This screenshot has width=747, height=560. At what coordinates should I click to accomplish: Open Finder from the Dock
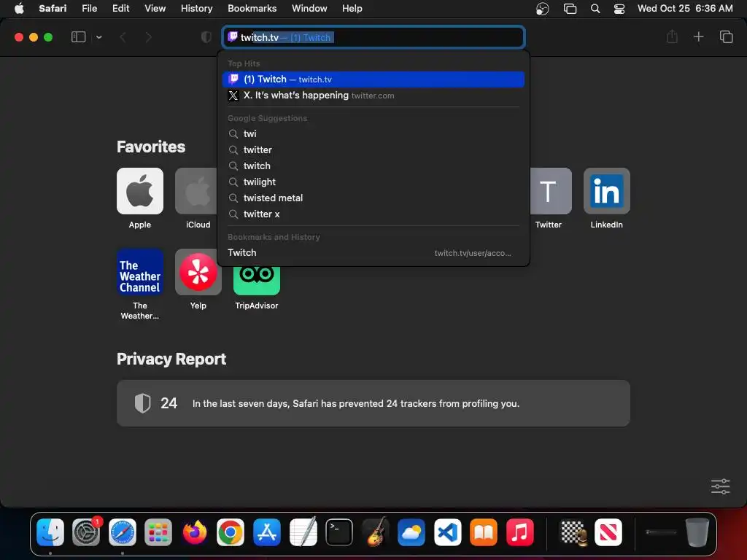pyautogui.click(x=50, y=532)
